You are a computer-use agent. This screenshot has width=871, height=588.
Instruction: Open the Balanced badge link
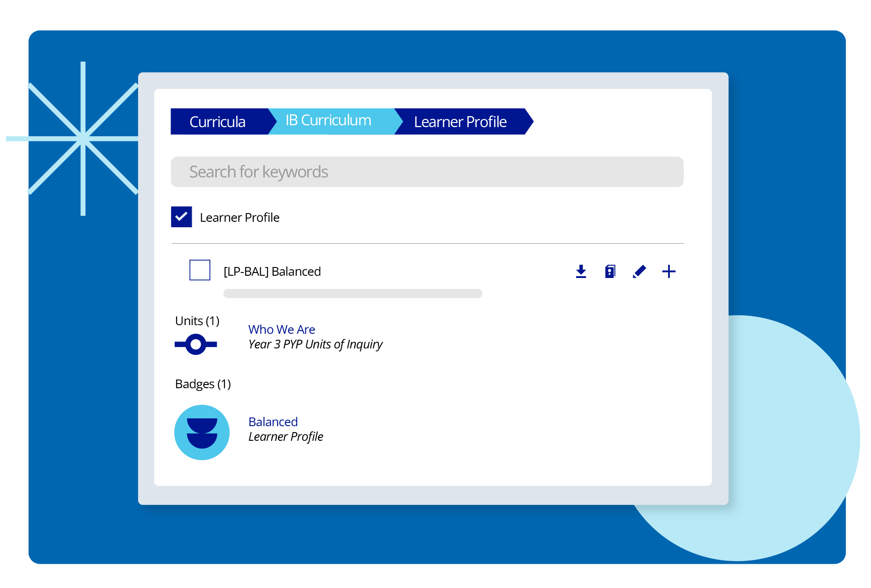click(273, 422)
